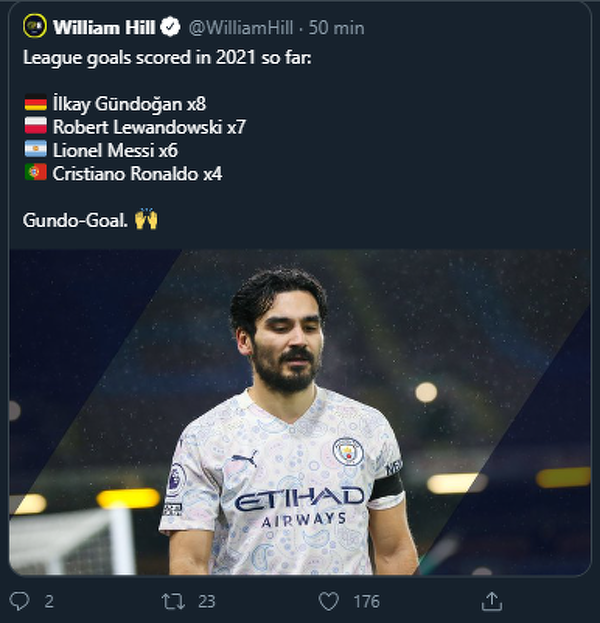600x623 pixels.
Task: Reply to the William Hill tweet
Action: [19, 601]
